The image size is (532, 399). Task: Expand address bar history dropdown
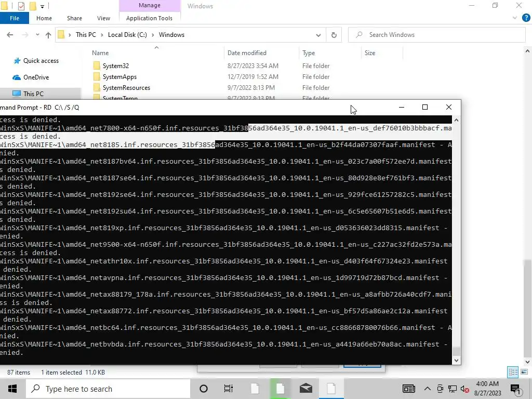click(x=318, y=35)
